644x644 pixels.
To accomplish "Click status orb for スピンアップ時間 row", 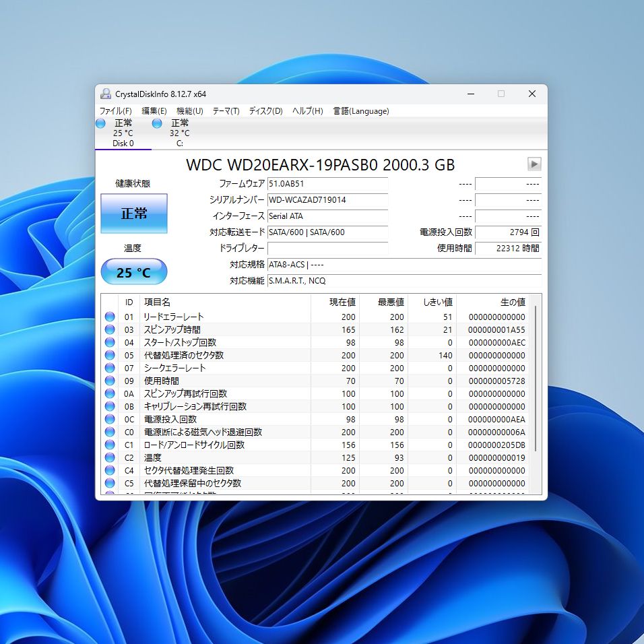I will pos(110,329).
